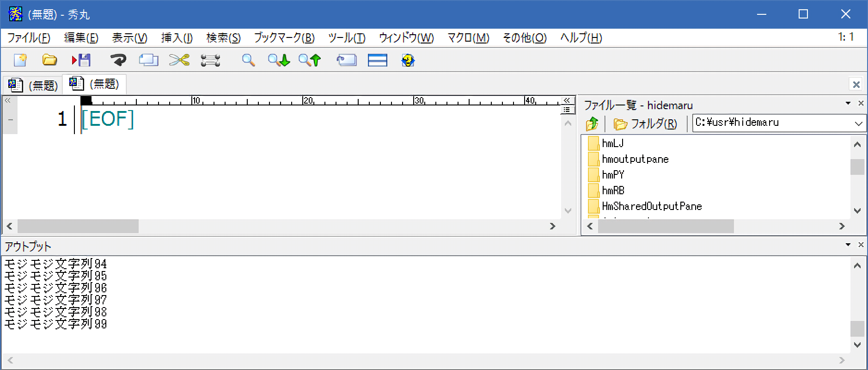Open the C:¥usr¥hidemaru path dropdown
This screenshot has height=370, width=868.
pos(858,123)
